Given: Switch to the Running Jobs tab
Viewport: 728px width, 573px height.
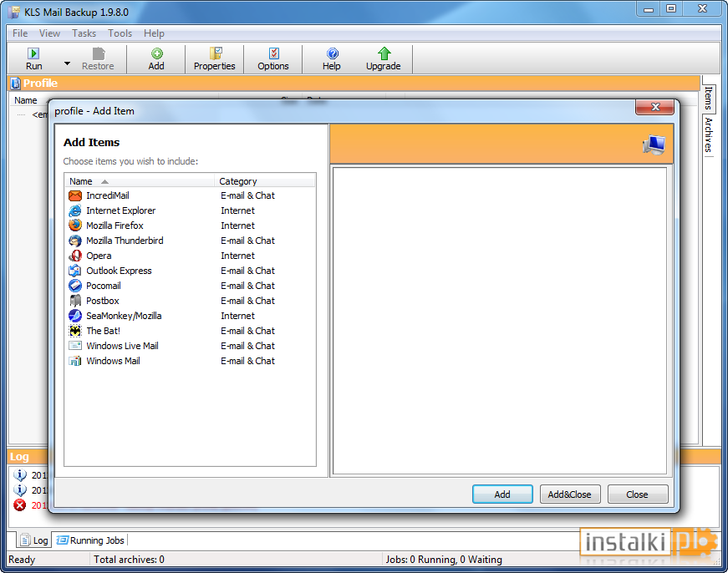Looking at the screenshot, I should pyautogui.click(x=90, y=540).
